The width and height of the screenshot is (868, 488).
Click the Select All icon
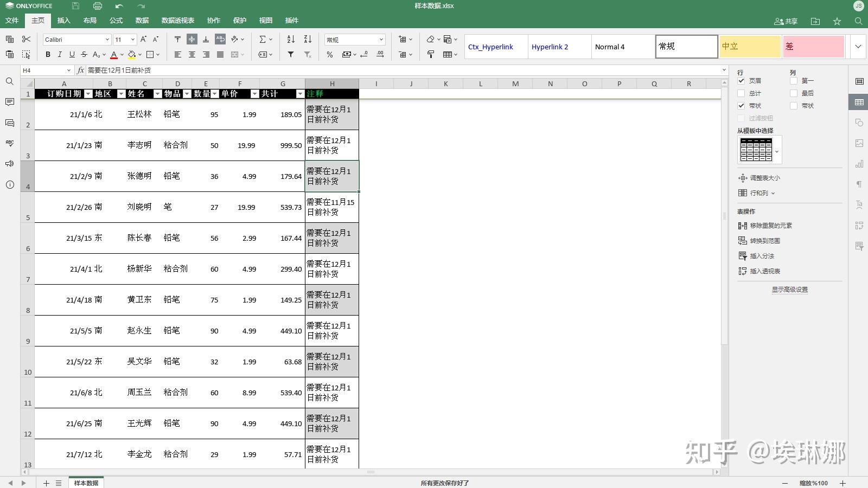(x=26, y=54)
